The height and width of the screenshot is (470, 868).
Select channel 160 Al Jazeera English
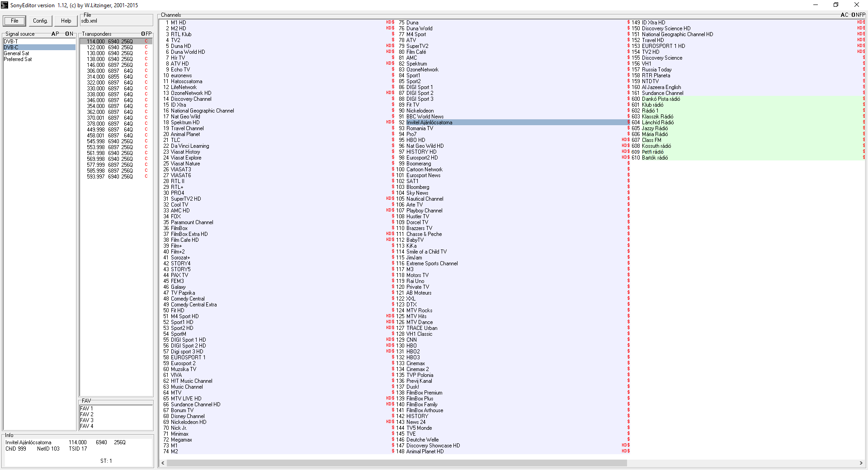point(748,87)
